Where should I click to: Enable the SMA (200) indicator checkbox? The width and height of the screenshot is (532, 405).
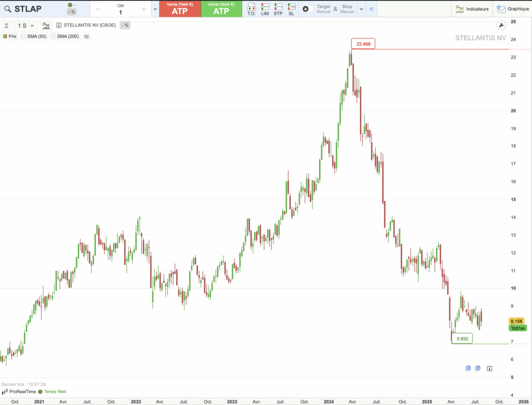click(54, 36)
